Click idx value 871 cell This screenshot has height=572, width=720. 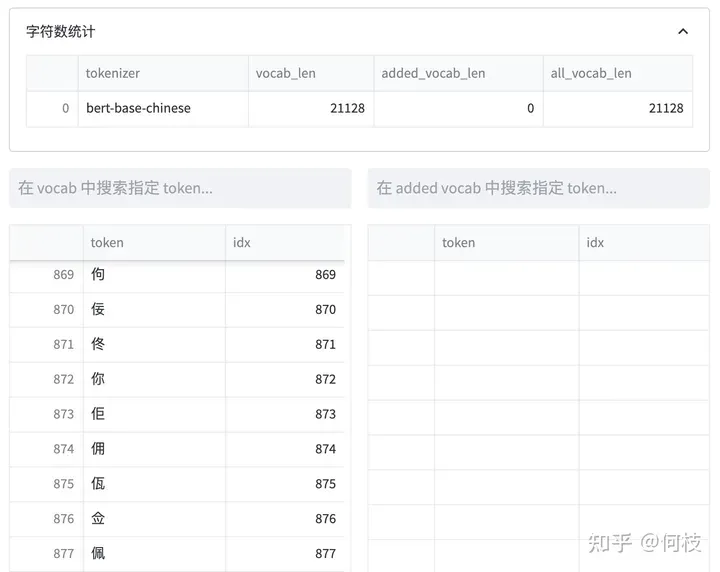click(285, 345)
